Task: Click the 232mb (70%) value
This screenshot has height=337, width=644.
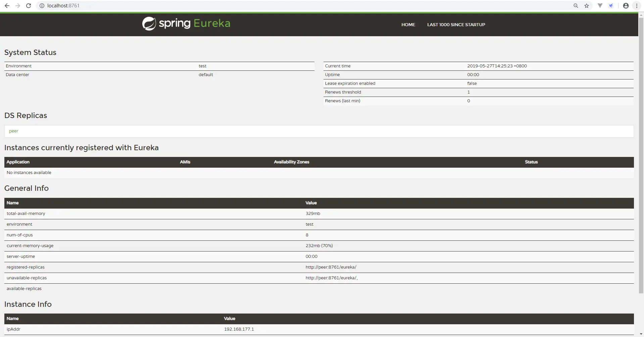Action: pyautogui.click(x=319, y=246)
